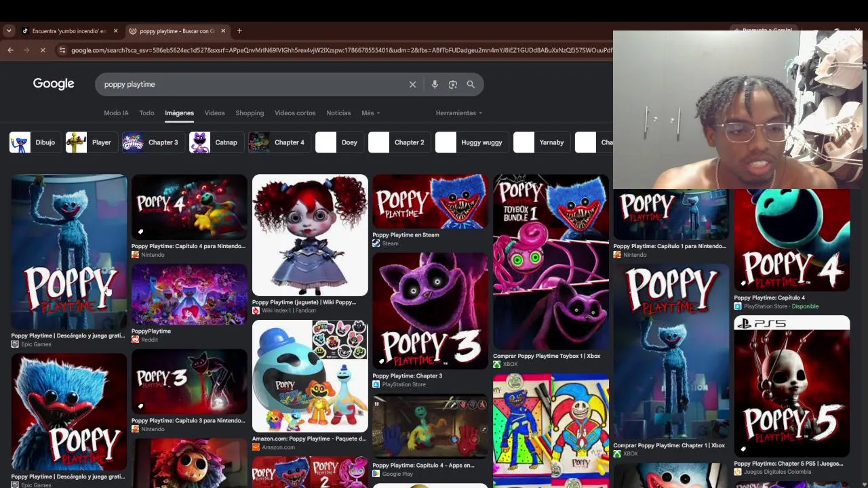The width and height of the screenshot is (868, 488).
Task: Open the purple CatNap 'Poppy 3' image
Action: [x=430, y=311]
